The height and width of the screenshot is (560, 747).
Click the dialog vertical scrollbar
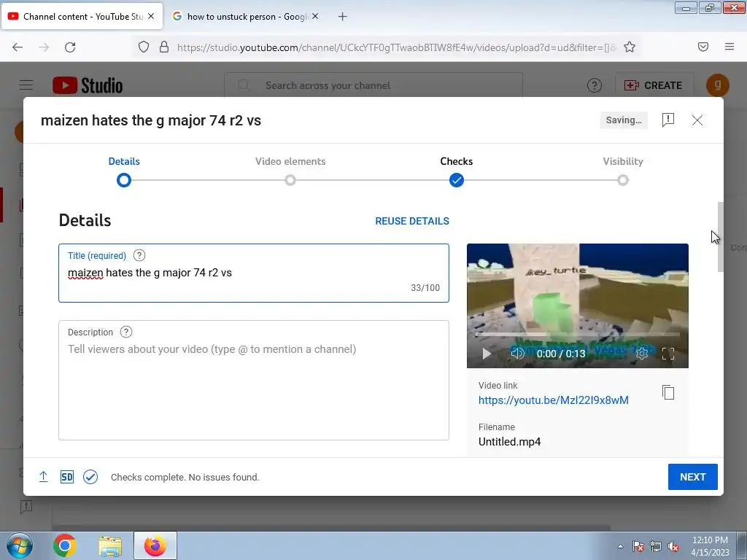click(720, 237)
